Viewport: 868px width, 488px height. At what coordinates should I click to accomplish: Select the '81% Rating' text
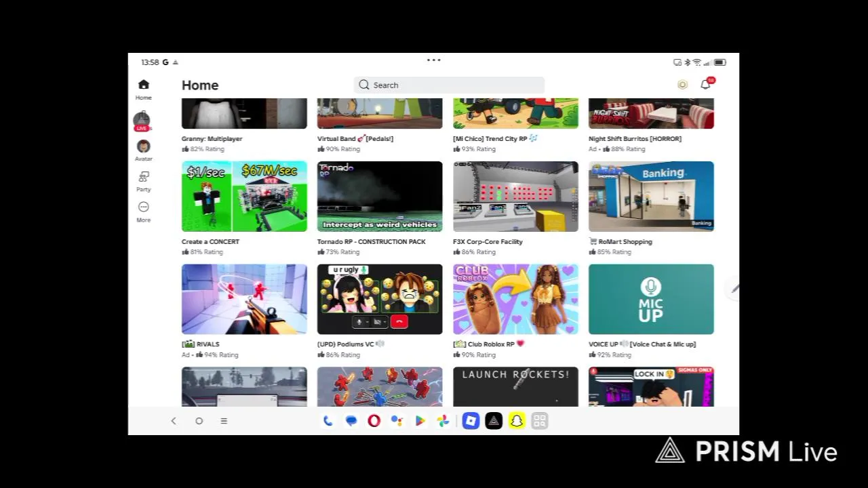point(207,252)
